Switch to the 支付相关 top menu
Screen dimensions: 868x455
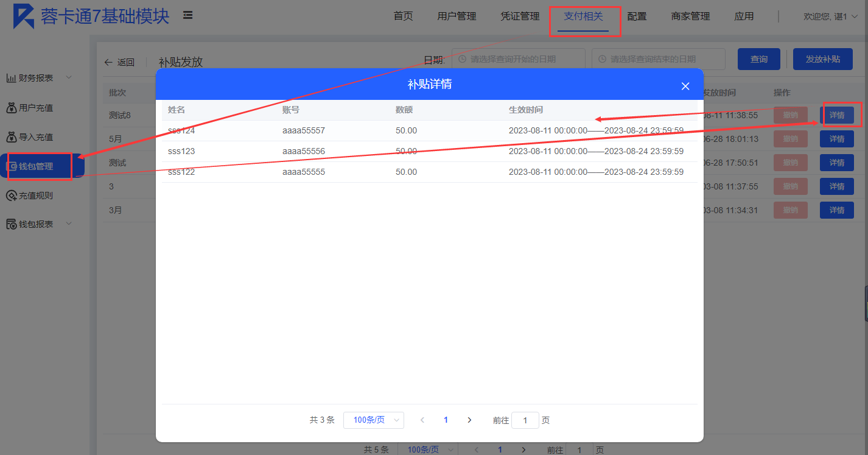583,16
